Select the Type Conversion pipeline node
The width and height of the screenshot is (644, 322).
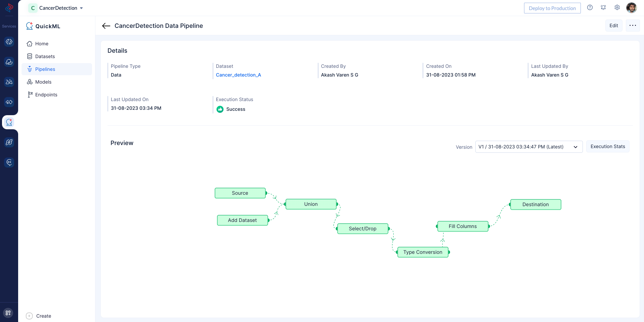click(423, 252)
